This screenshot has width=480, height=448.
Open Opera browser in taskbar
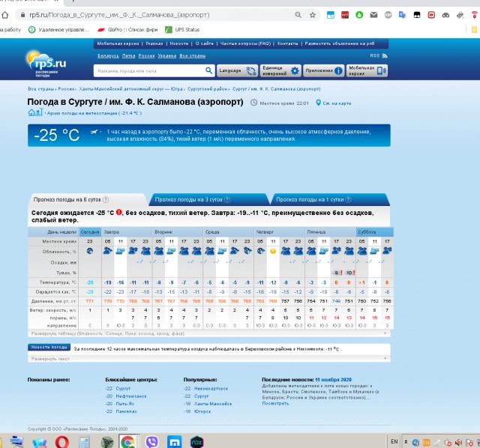(61, 442)
